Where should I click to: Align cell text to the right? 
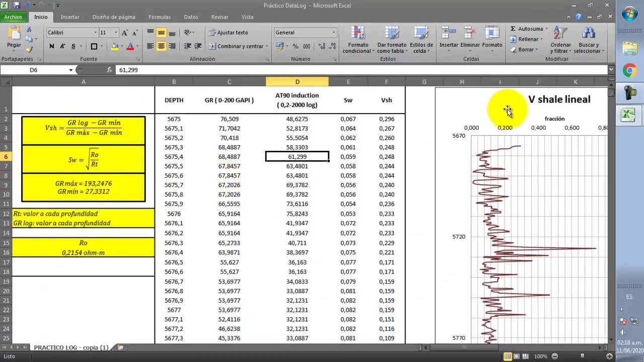pos(172,46)
